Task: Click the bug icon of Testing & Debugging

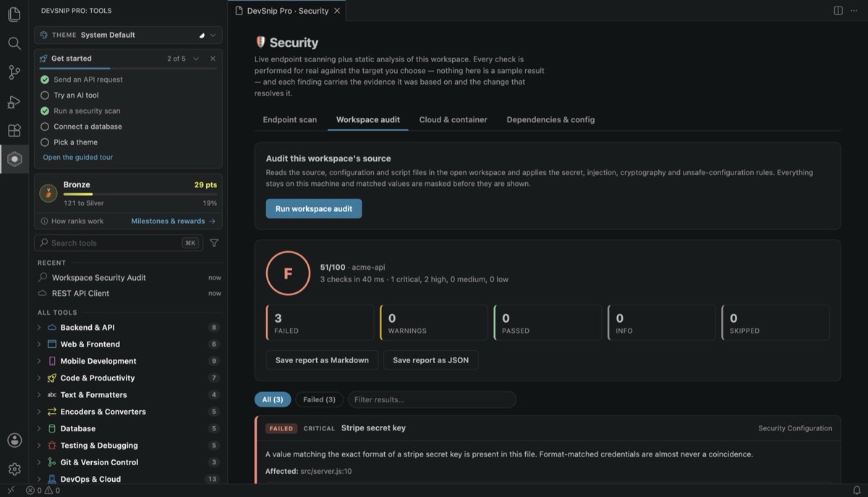Action: click(x=52, y=446)
